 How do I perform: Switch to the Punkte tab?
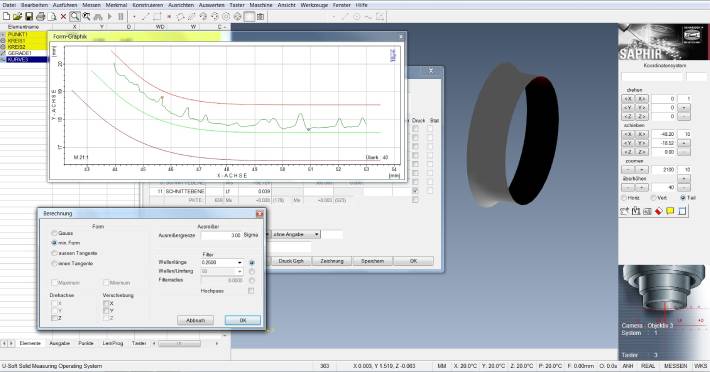pyautogui.click(x=86, y=343)
